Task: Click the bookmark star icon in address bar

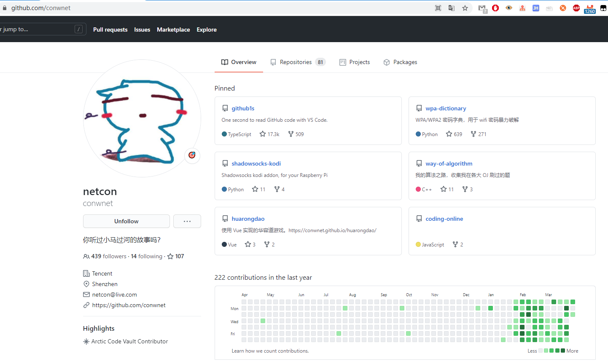Action: [x=465, y=8]
